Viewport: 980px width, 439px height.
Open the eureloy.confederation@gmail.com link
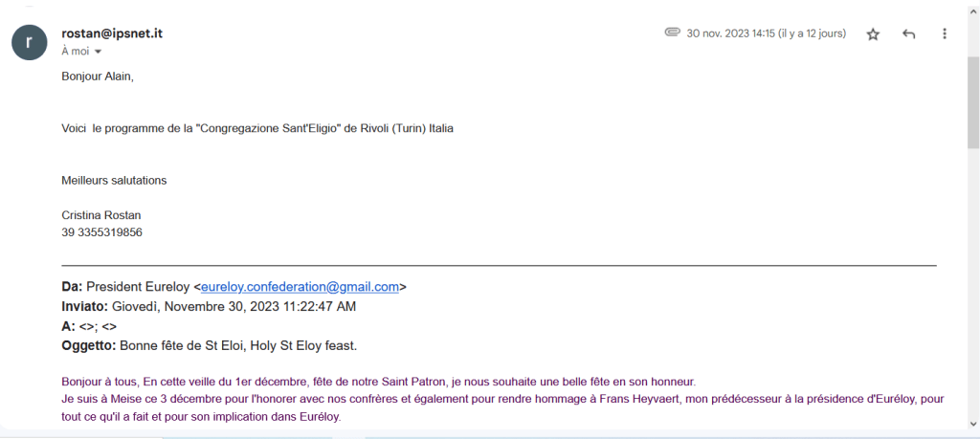pyautogui.click(x=300, y=286)
